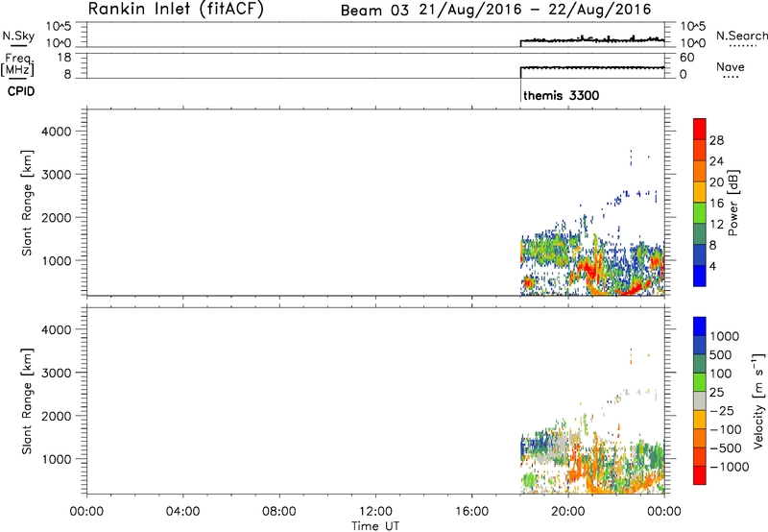Click the 'themis 3300' CPID marker text
This screenshot has width=768, height=532.
click(x=562, y=95)
